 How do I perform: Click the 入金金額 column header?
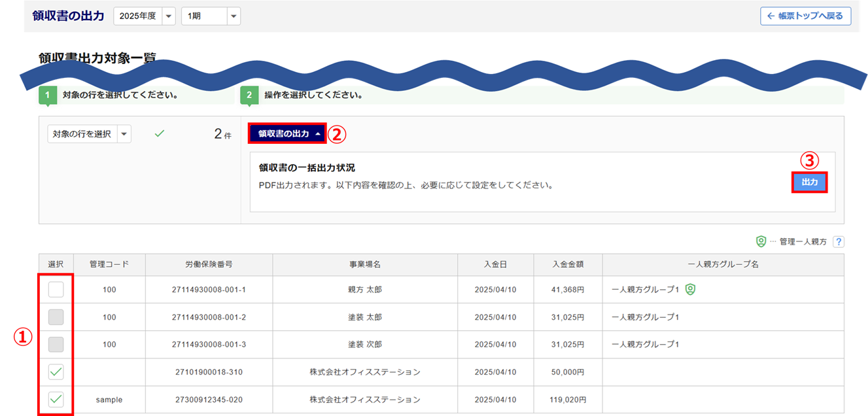567,265
